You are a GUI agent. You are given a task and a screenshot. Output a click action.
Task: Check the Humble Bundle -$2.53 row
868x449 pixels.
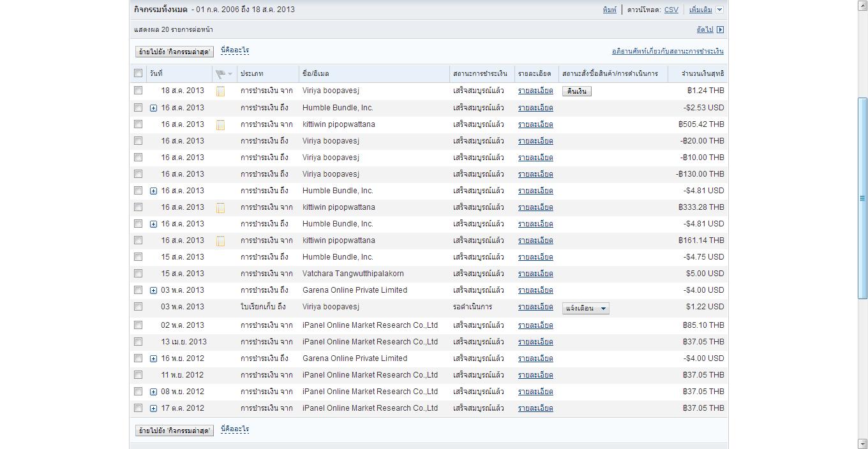138,107
